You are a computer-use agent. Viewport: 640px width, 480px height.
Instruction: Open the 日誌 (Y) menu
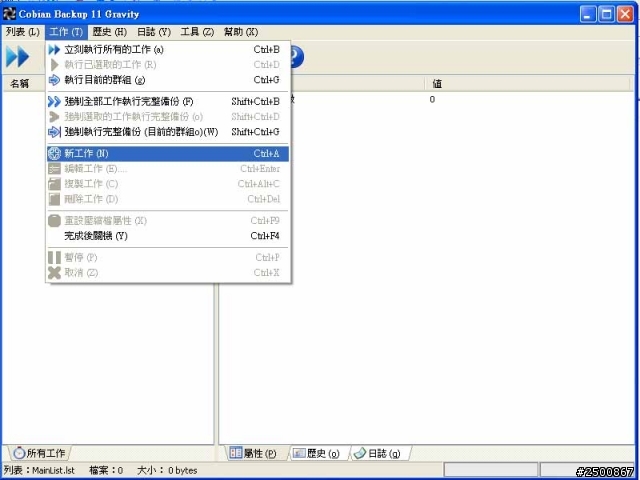point(153,32)
